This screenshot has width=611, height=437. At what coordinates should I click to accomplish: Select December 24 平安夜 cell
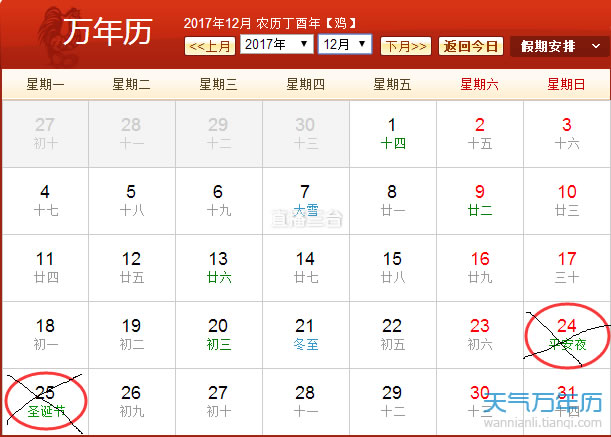pos(566,334)
